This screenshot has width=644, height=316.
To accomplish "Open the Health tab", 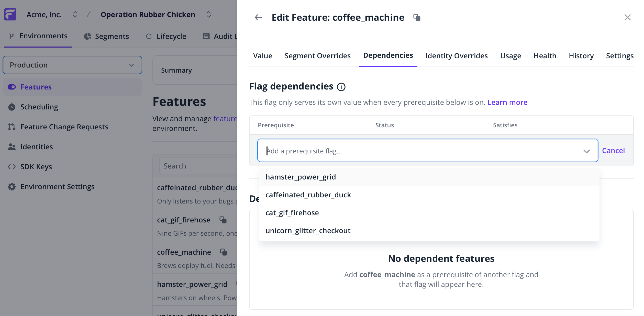I will pos(545,56).
